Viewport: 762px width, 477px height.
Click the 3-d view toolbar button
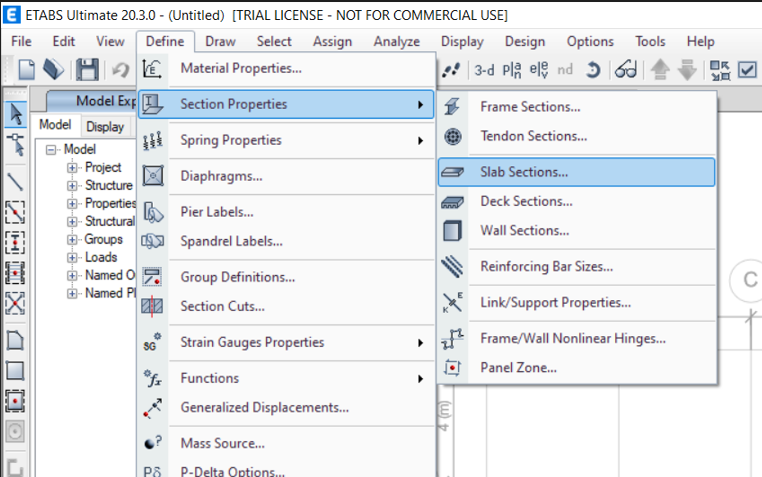485,69
